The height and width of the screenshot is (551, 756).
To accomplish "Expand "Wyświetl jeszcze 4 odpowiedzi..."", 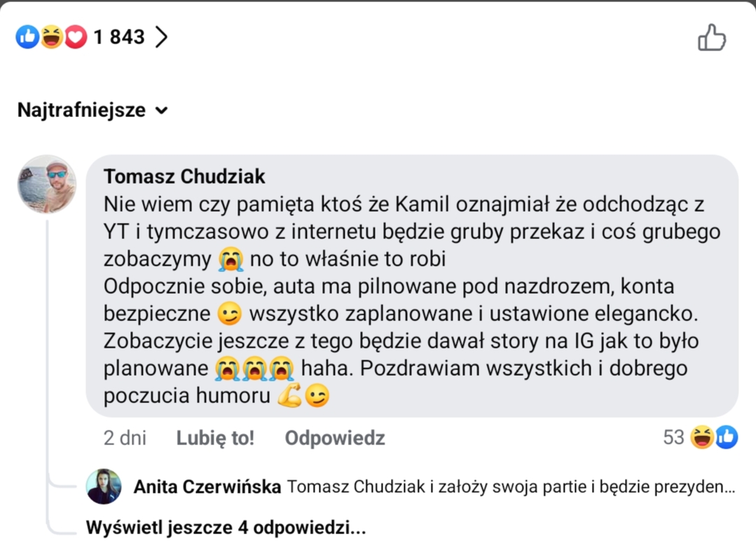I will click(226, 527).
